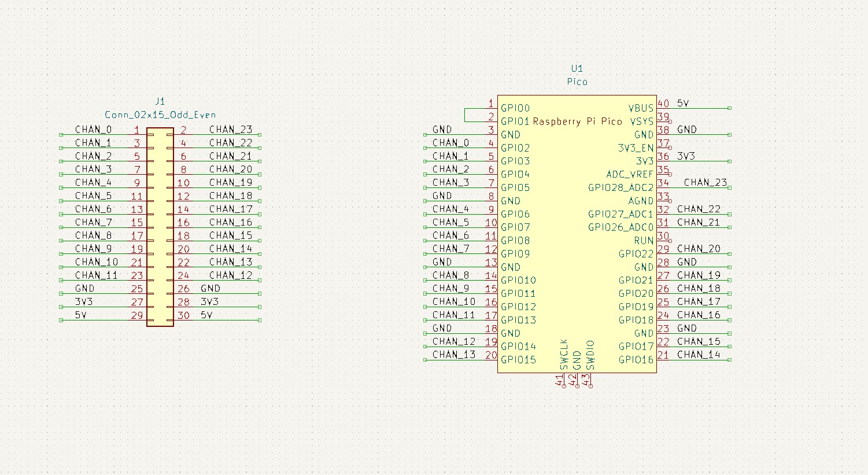868x475 pixels.
Task: Click the J1 reference designator text
Action: click(x=160, y=101)
